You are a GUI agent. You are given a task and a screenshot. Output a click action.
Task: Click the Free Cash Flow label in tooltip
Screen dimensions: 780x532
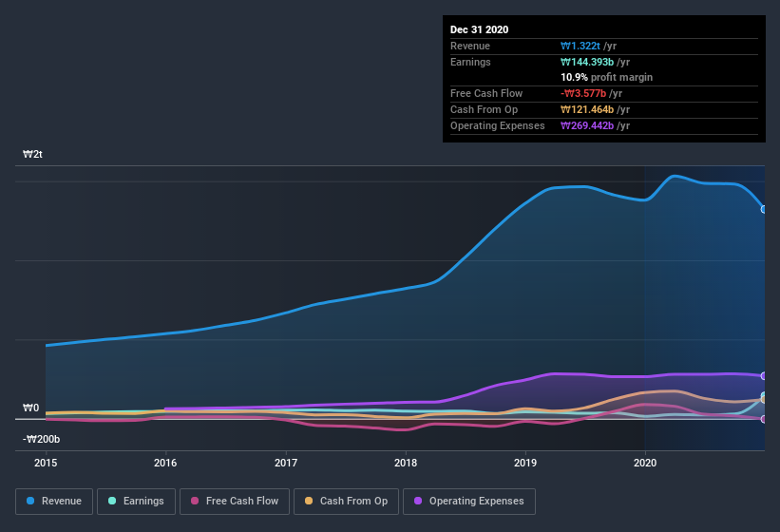[486, 93]
